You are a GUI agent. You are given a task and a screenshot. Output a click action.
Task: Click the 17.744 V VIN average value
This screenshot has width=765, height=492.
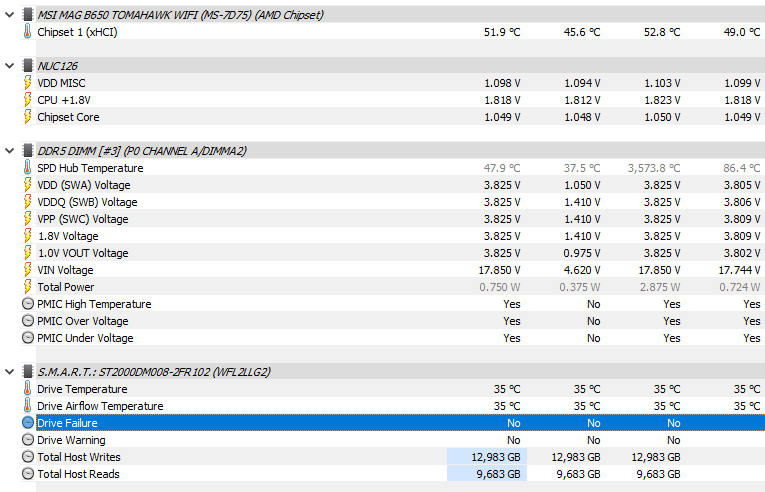(739, 270)
